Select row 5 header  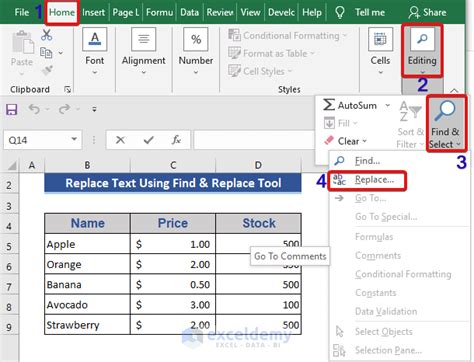click(x=9, y=246)
